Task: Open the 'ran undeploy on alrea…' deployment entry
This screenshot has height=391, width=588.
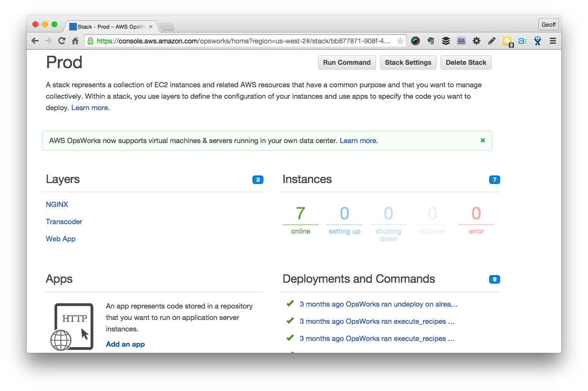Action: point(378,304)
